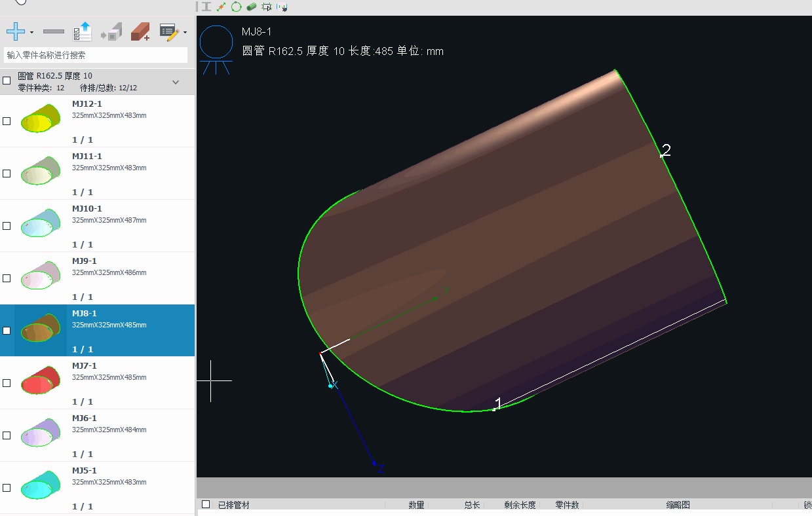Screen dimensions: 812x516
Task: Tick the checkbox for part MJ12-1
Action: click(x=7, y=121)
